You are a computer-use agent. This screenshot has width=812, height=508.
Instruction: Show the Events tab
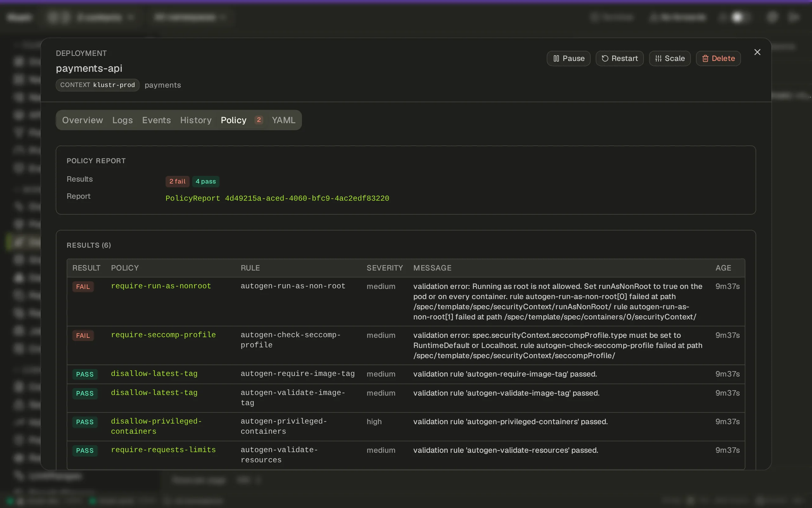click(x=156, y=120)
